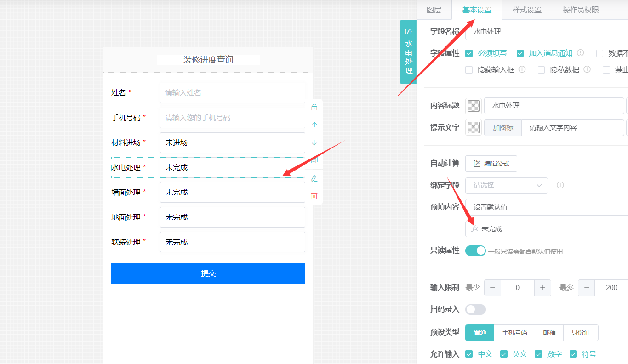Screen dimensions: 628x364
Task: Toggle the 英文 allowed input checkbox
Action: coord(503,354)
